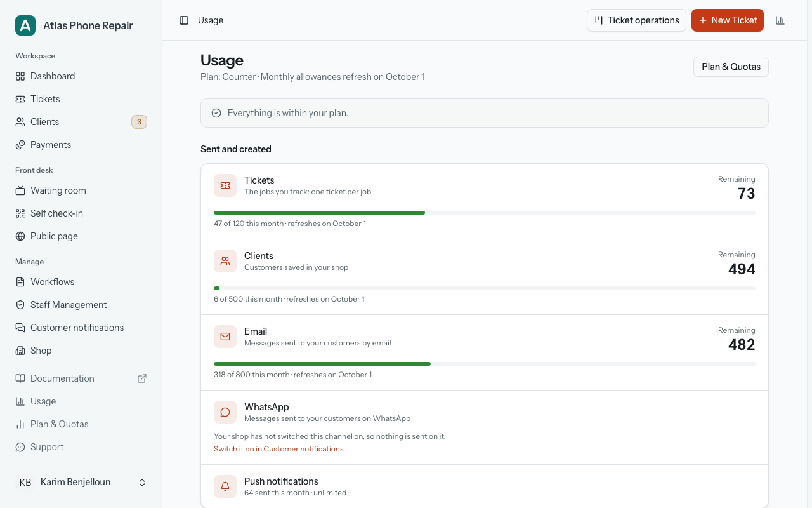
Task: Click the external link icon beside Documentation
Action: pos(142,378)
